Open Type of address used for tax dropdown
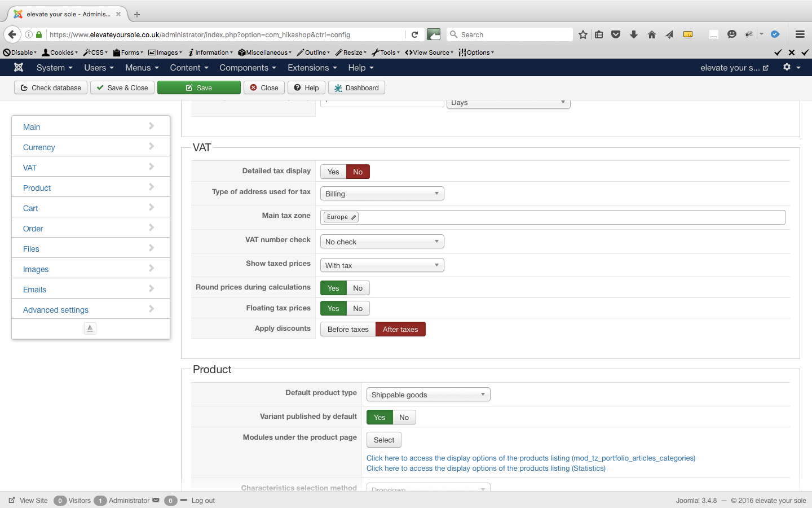The width and height of the screenshot is (812, 508). [x=382, y=194]
